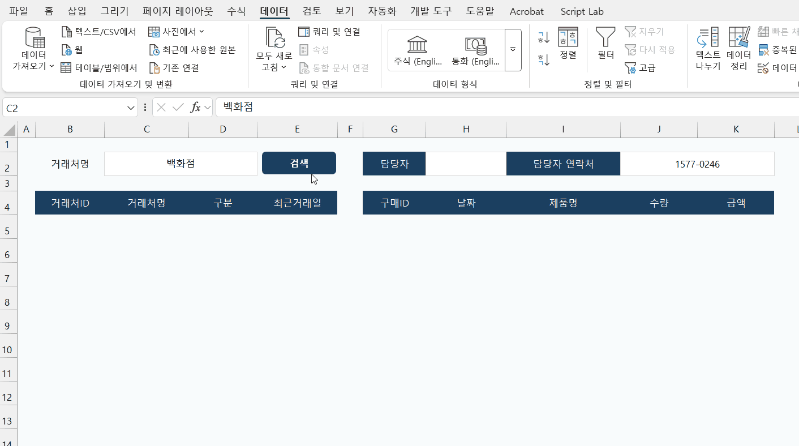
Task: Click the insert function fx icon
Action: 195,107
